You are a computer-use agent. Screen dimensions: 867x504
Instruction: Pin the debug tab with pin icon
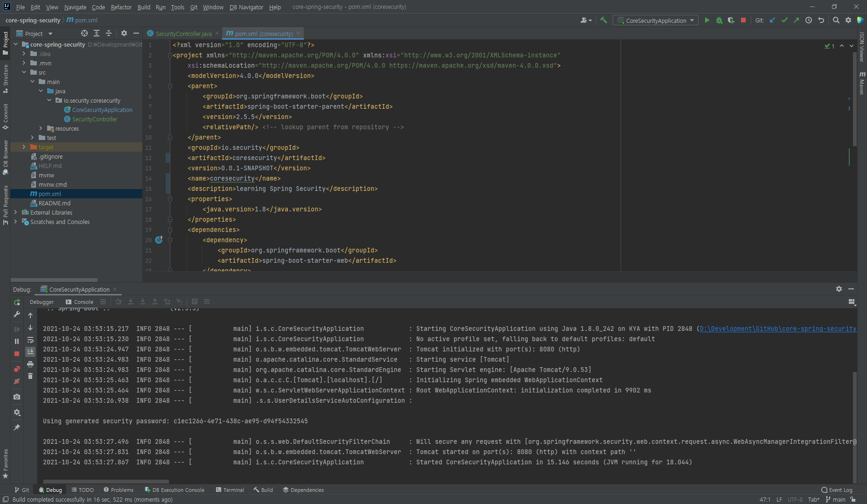pyautogui.click(x=17, y=427)
